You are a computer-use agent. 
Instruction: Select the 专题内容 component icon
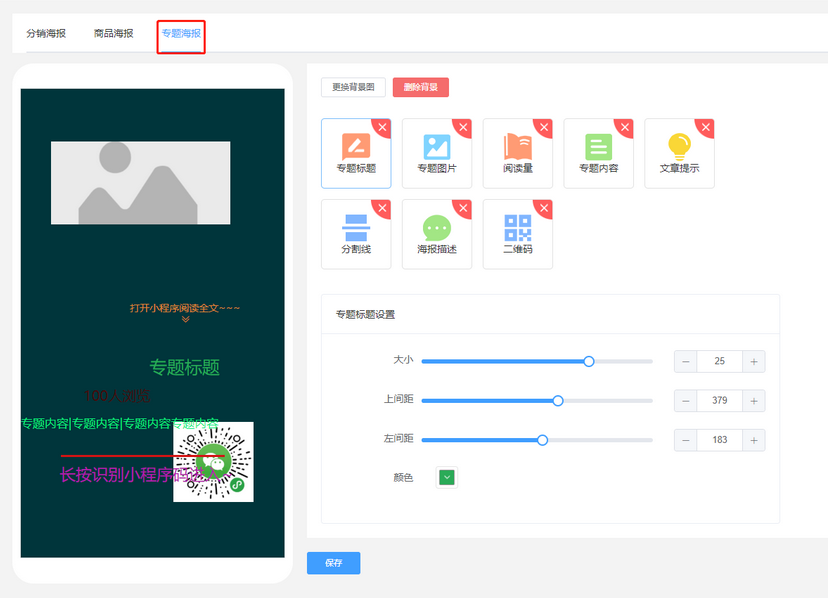pos(599,146)
